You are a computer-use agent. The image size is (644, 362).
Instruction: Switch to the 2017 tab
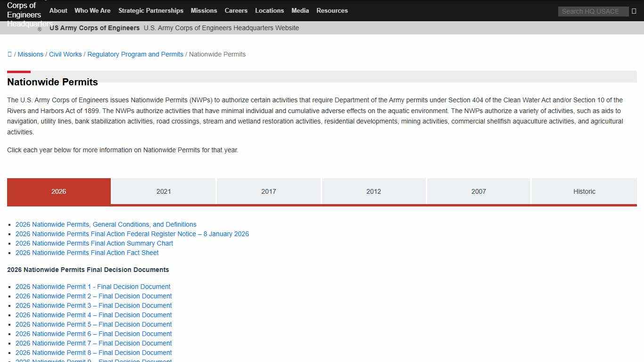click(269, 191)
